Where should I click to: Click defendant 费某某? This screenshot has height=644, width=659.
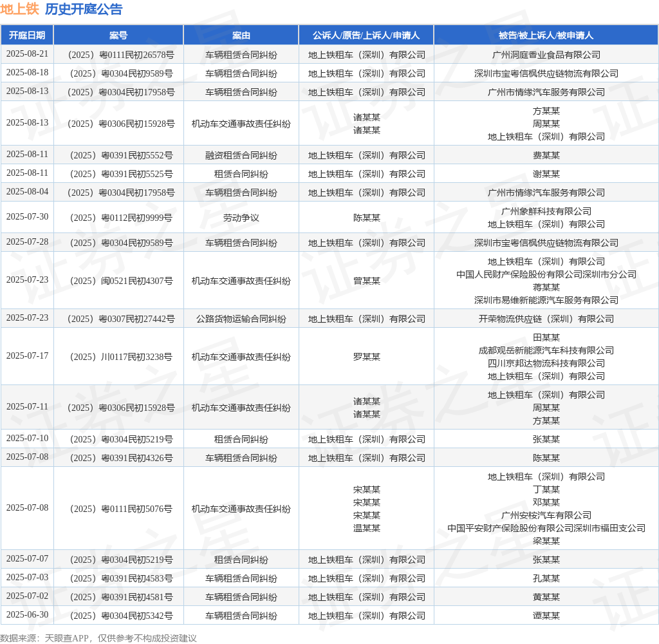tap(546, 155)
